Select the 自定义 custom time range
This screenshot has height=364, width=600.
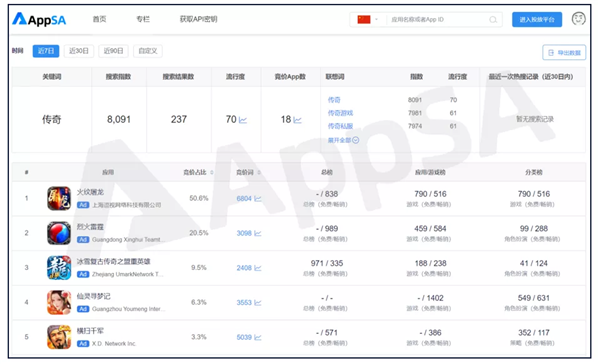pyautogui.click(x=148, y=51)
